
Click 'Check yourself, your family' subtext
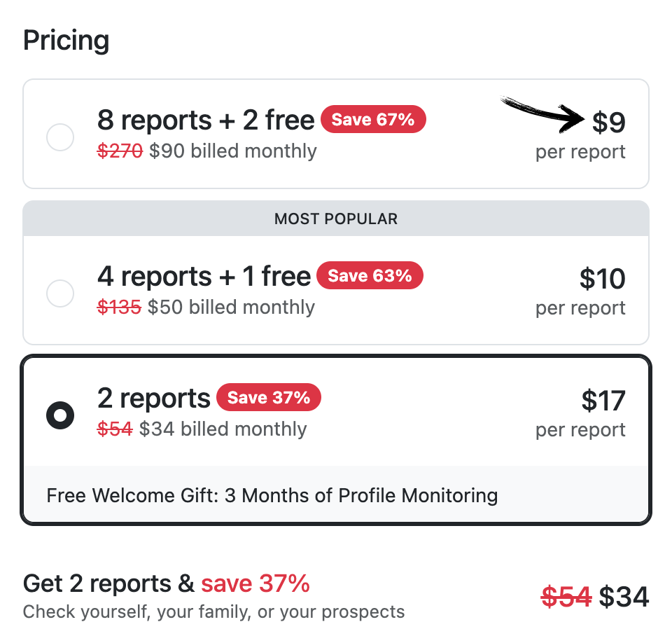point(213,611)
